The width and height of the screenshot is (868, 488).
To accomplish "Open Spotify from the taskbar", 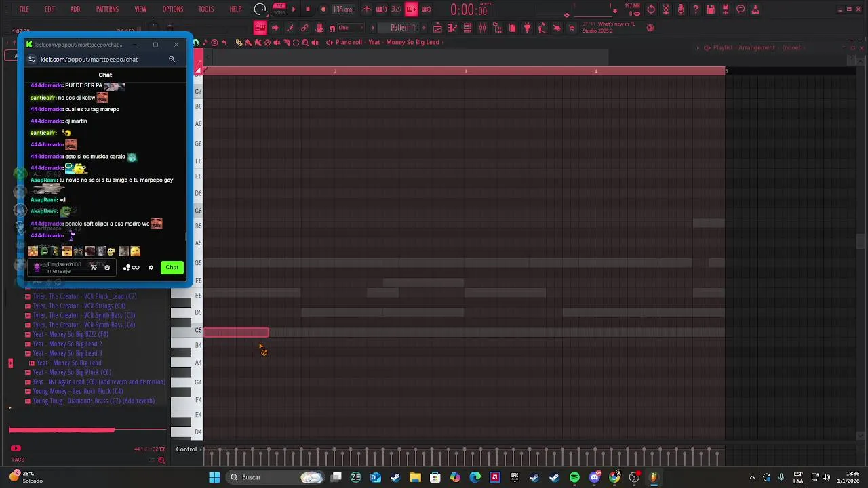I will pyautogui.click(x=574, y=477).
